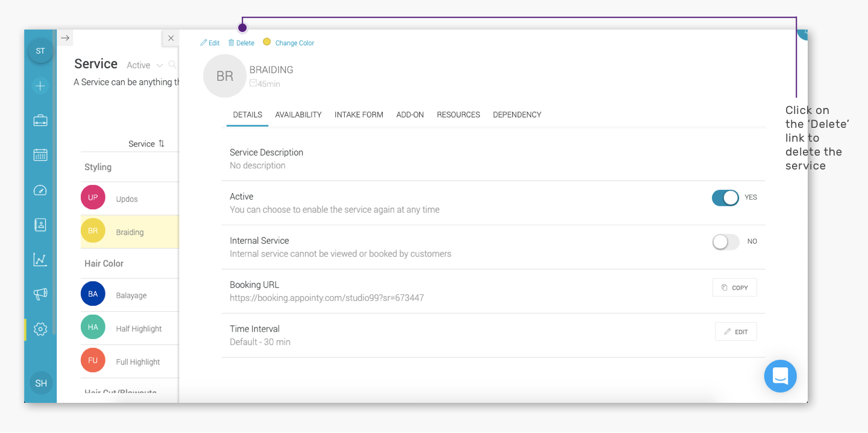Open the chat support bubble
Viewport: 868px width, 433px height.
781,376
